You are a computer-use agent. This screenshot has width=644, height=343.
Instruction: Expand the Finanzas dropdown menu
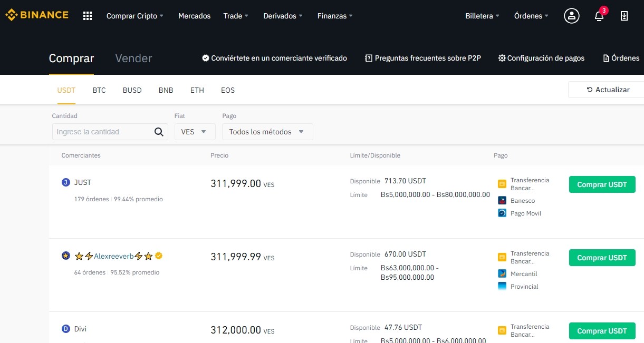pos(335,16)
